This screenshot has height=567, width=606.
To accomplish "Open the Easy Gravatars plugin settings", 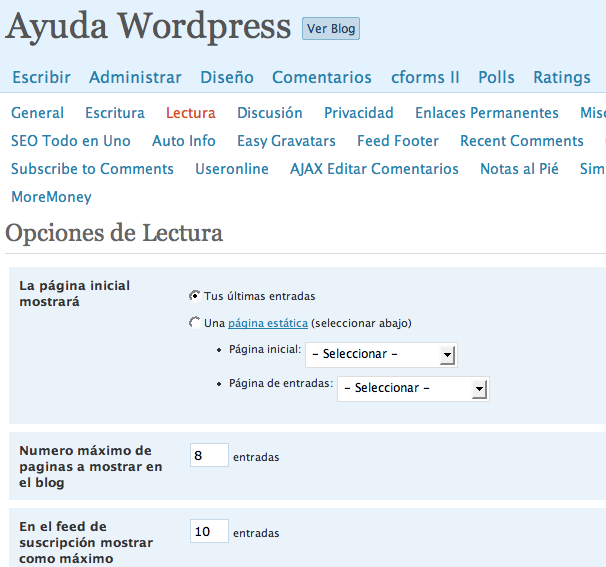I will (x=286, y=141).
